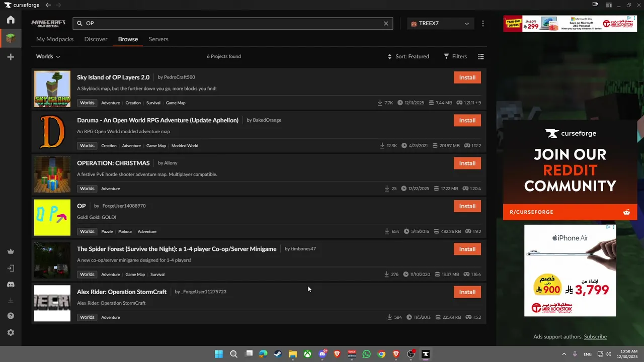Screen dimensions: 644x362
Task: Select the Browse tab
Action: tap(128, 39)
